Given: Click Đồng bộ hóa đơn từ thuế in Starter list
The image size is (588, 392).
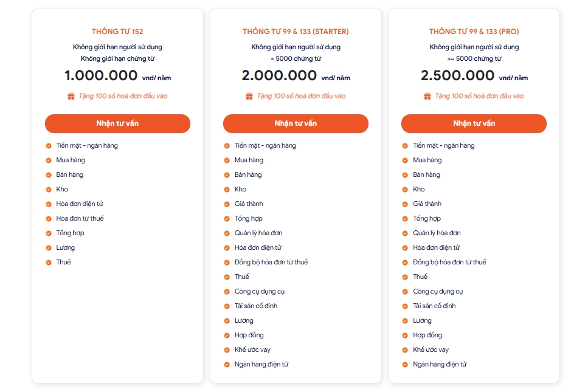Looking at the screenshot, I should point(271,262).
